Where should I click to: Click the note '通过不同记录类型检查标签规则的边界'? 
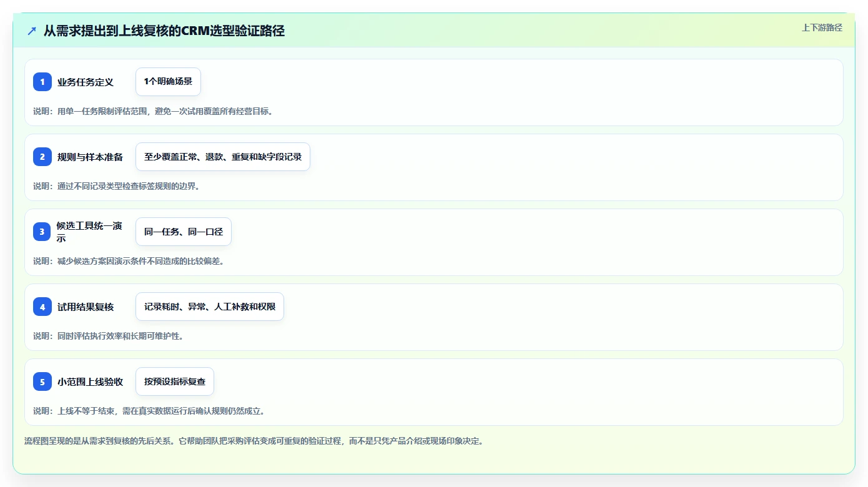(x=129, y=186)
